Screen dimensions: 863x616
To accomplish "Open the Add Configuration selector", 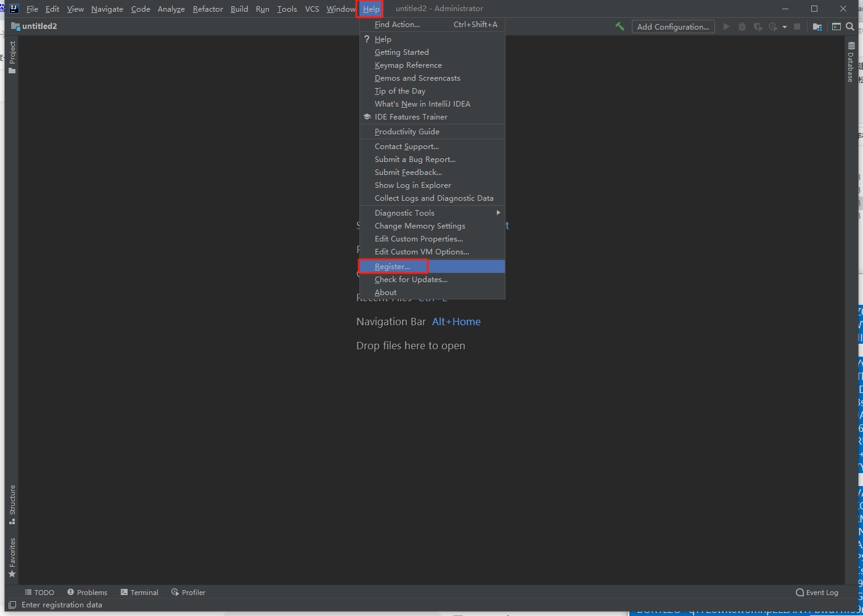I will tap(673, 26).
